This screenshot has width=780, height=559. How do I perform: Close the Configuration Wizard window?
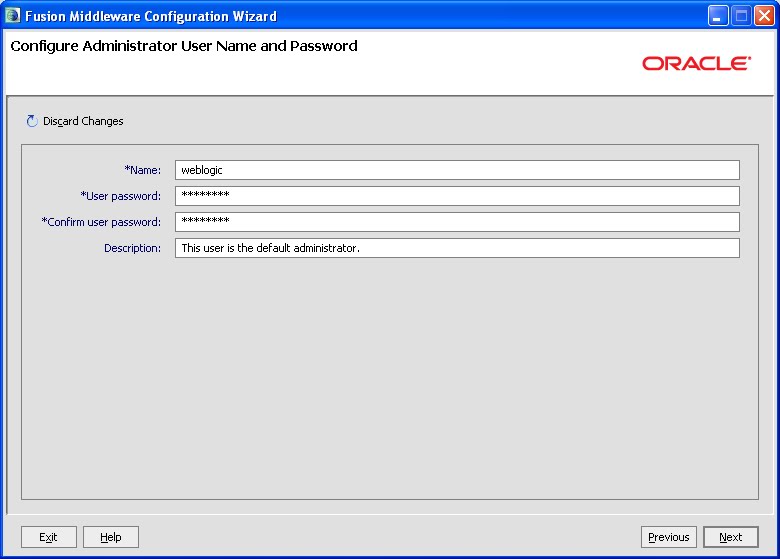(x=764, y=16)
